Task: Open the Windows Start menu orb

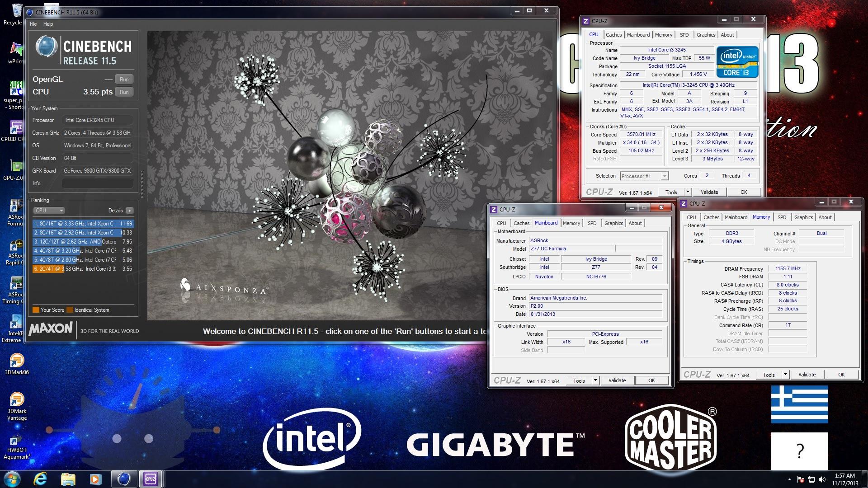Action: (x=12, y=479)
